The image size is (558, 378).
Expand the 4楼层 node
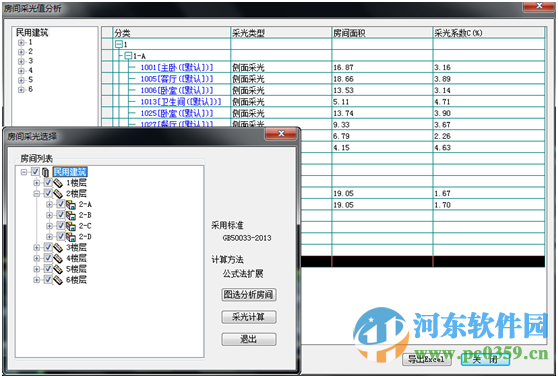pyautogui.click(x=37, y=258)
